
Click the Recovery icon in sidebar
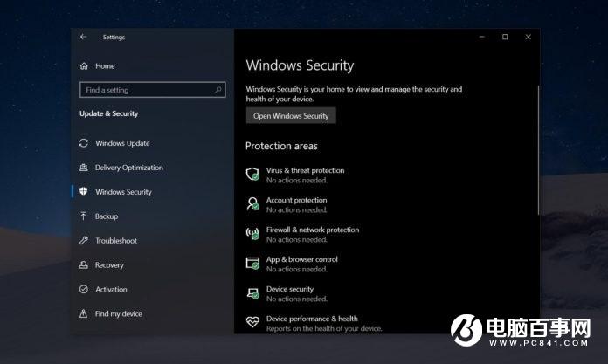84,264
